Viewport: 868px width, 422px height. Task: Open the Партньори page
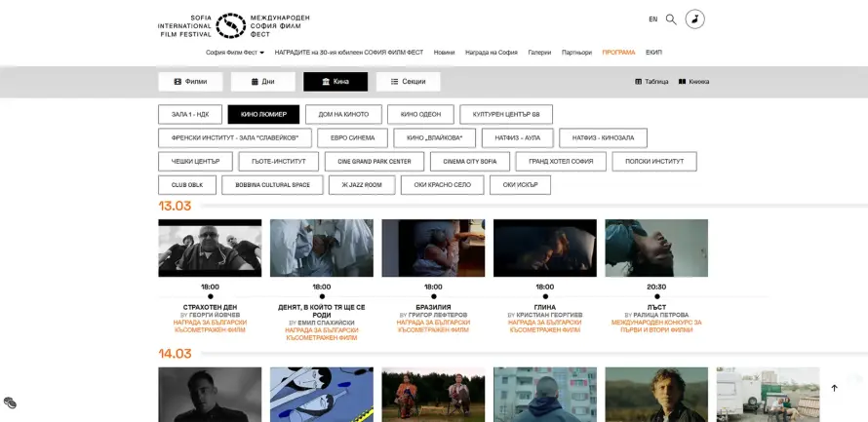[576, 53]
